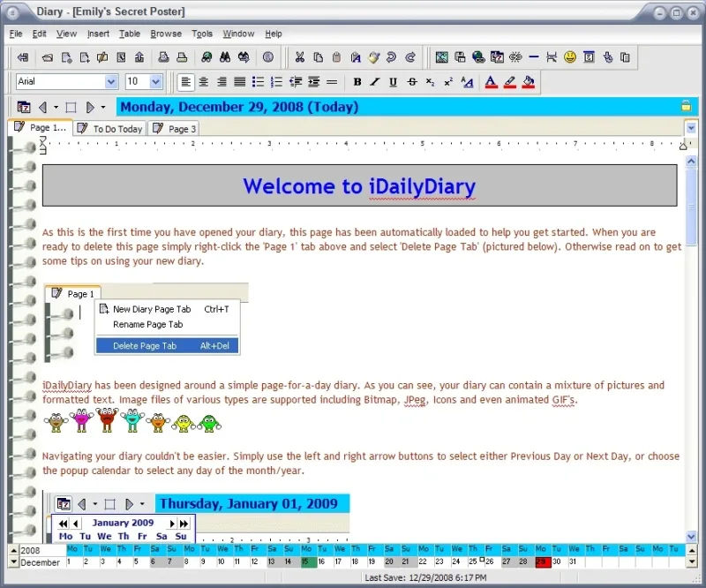Click the vertical scrollbar down arrow
Screen dimensions: 706x588
[691, 536]
